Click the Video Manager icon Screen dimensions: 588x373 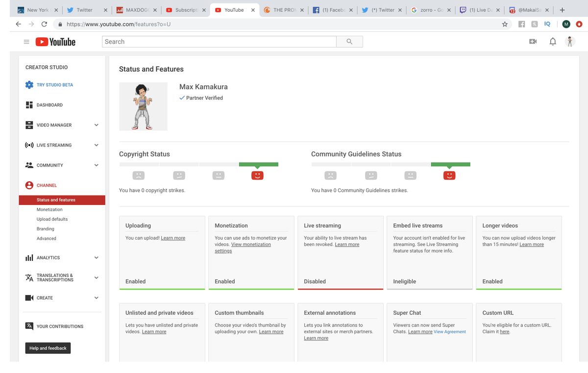29,125
